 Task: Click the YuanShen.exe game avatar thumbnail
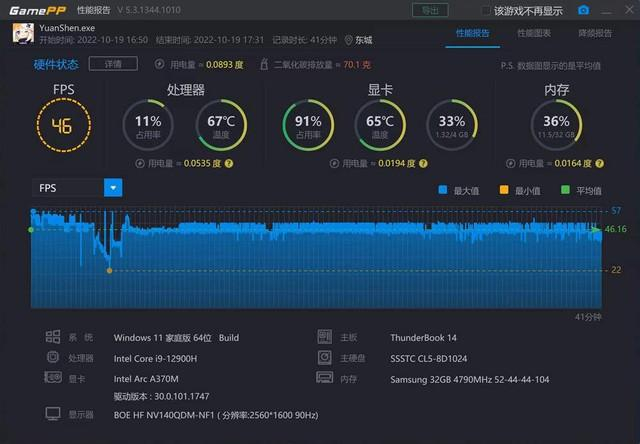pos(23,33)
